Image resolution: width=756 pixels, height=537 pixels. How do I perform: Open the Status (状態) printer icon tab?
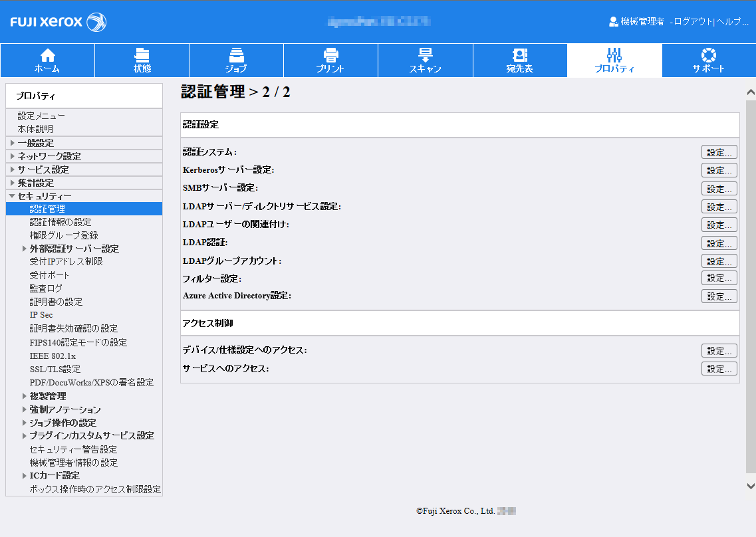tap(142, 55)
